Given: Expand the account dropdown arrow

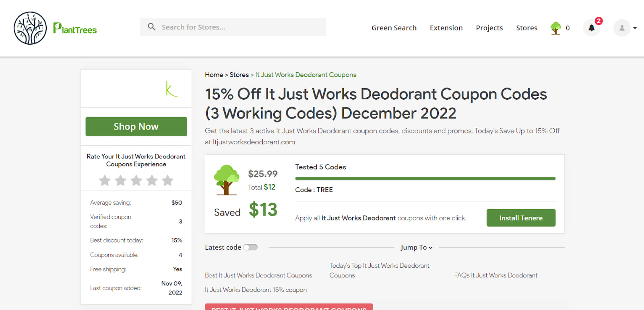Looking at the screenshot, I should [x=635, y=28].
